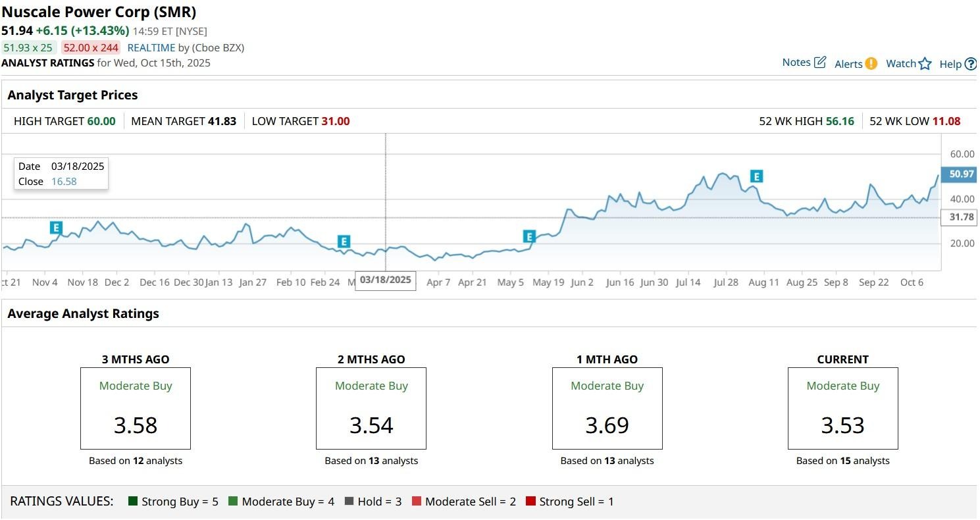Click the 3 MTHS AGO column label
The height and width of the screenshot is (520, 980).
click(x=136, y=359)
